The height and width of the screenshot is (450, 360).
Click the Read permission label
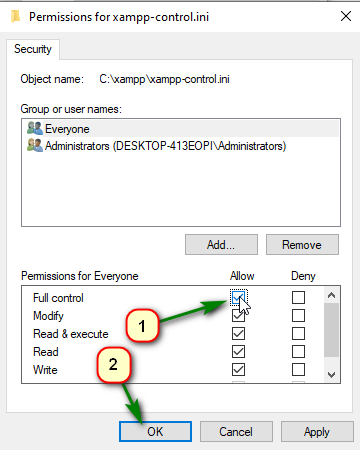coord(46,352)
